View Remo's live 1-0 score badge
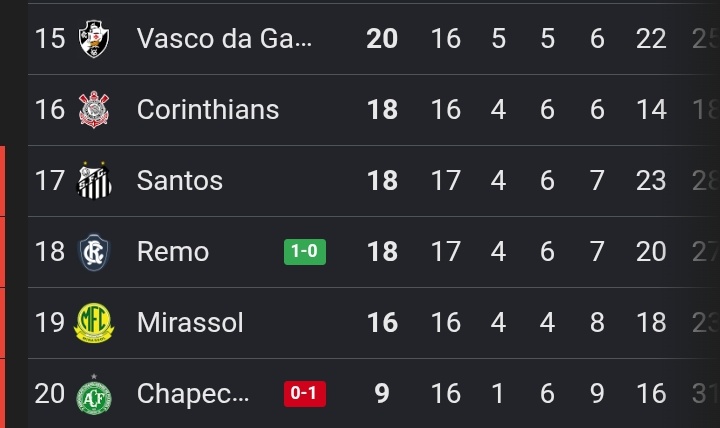The width and height of the screenshot is (720, 428). [x=305, y=252]
